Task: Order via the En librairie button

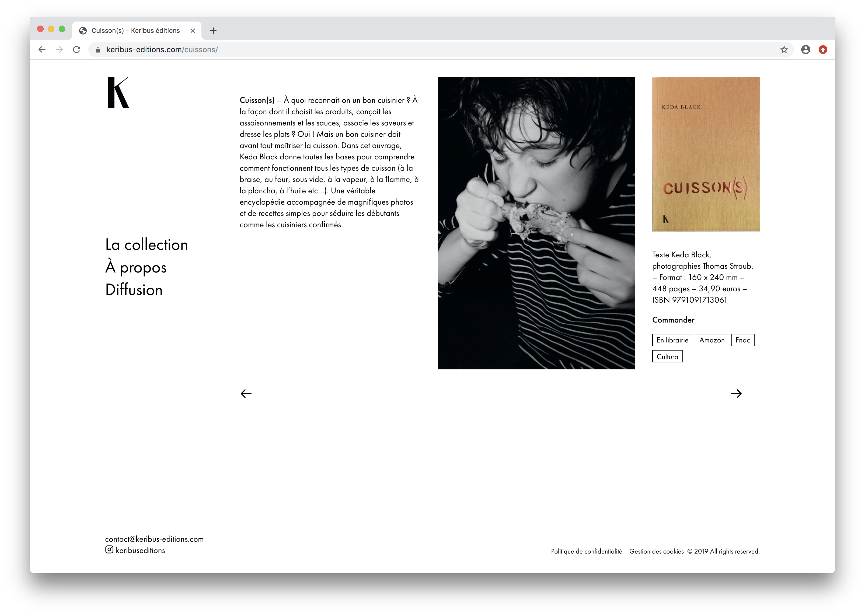Action: [672, 340]
